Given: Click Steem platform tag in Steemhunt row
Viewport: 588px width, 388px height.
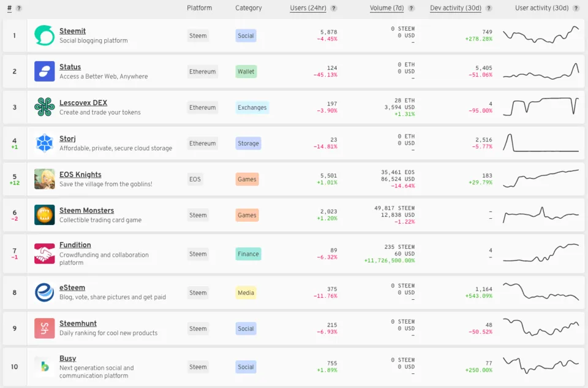Looking at the screenshot, I should (x=198, y=329).
